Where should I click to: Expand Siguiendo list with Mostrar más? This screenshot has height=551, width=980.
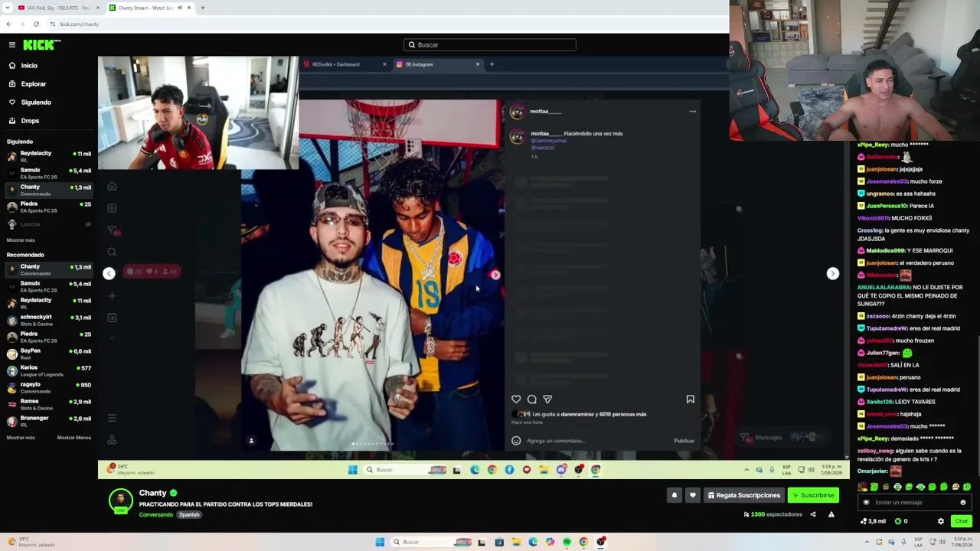(x=21, y=240)
